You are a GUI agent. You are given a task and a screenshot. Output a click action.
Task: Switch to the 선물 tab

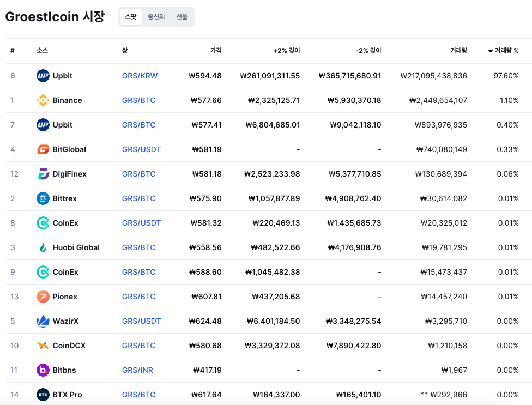(182, 16)
